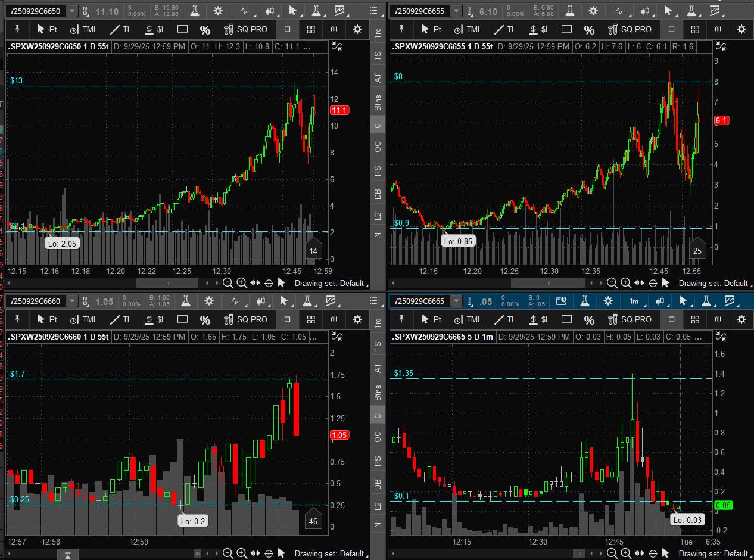The height and width of the screenshot is (560, 754).
Task: Toggle grid layout view in bottom-left toolbar
Action: click(311, 319)
